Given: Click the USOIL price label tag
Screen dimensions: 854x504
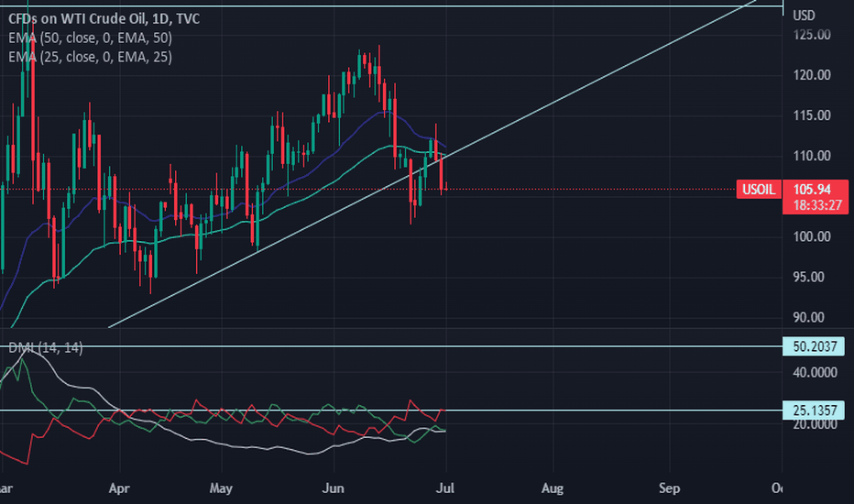Looking at the screenshot, I should click(x=759, y=189).
